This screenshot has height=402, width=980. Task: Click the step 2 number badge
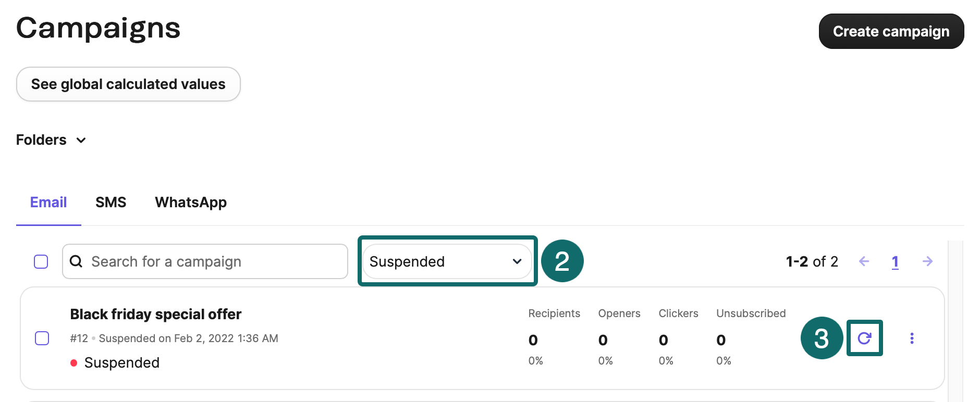point(562,261)
